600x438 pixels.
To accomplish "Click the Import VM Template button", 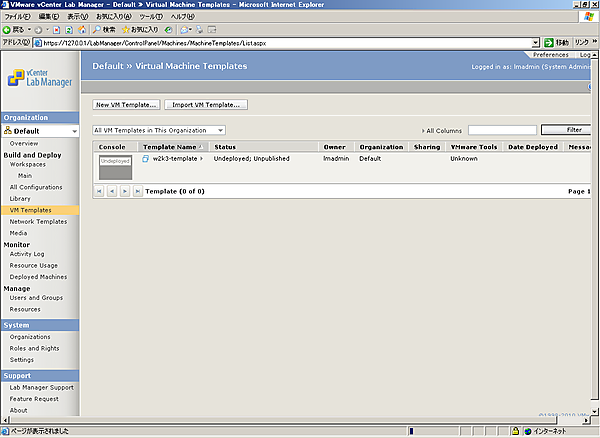I will 205,104.
